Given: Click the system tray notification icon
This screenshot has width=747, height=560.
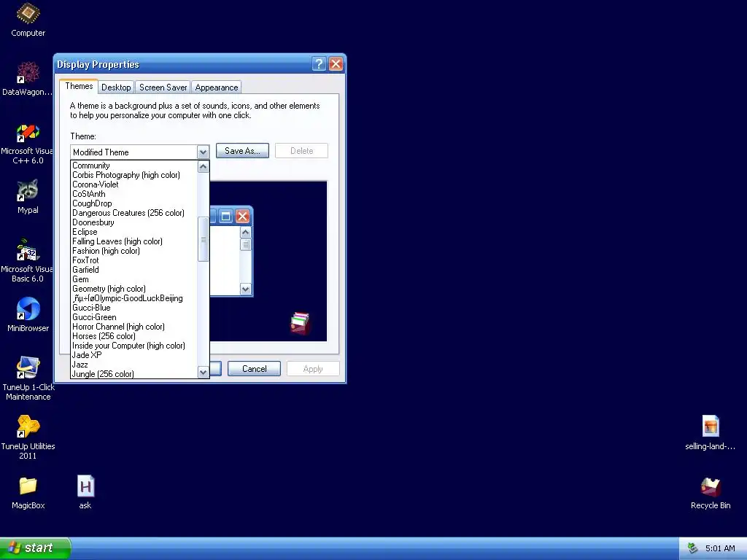Looking at the screenshot, I should click(x=693, y=548).
